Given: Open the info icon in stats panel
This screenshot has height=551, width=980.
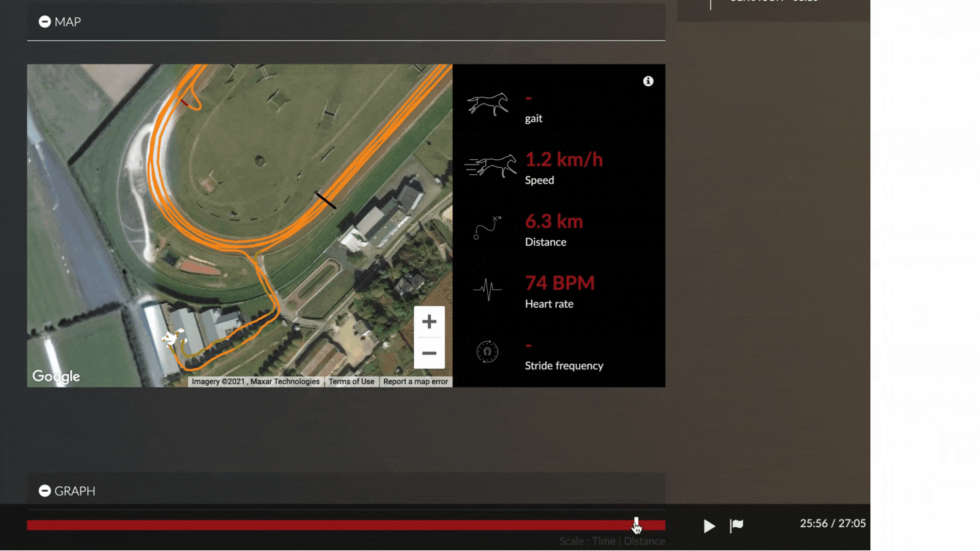Looking at the screenshot, I should tap(648, 81).
